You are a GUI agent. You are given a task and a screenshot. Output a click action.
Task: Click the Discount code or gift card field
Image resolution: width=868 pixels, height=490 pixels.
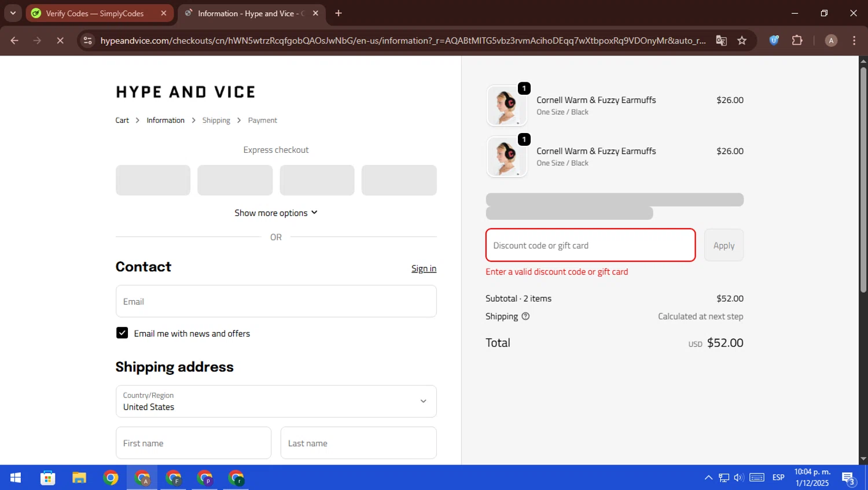590,245
